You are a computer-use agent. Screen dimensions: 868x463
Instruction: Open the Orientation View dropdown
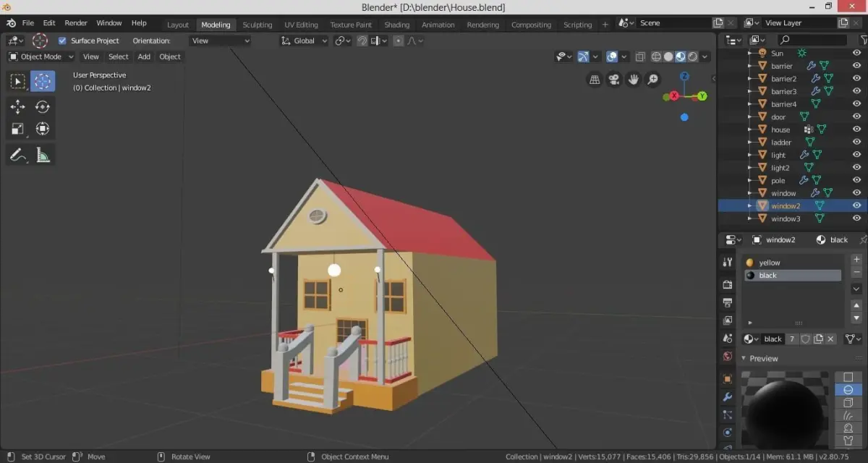(220, 41)
